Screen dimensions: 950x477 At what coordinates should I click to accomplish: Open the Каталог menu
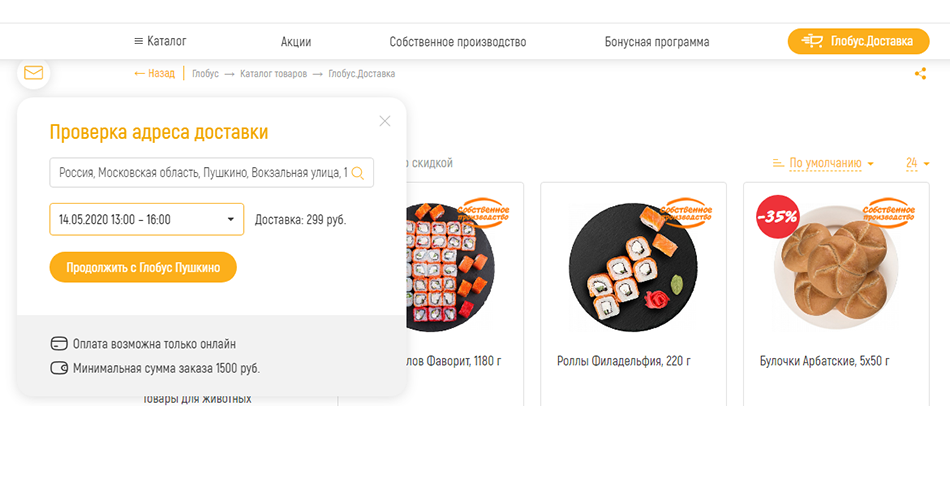(x=161, y=41)
